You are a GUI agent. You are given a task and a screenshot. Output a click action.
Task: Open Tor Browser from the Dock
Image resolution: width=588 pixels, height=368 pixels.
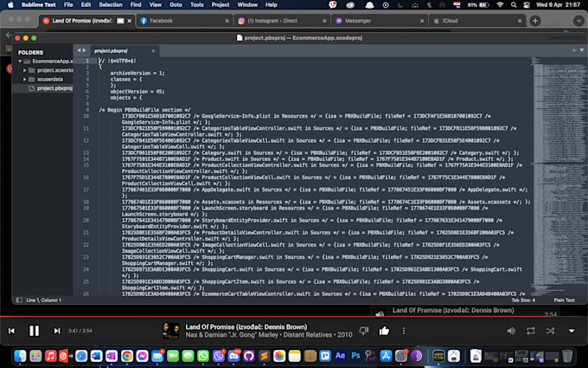pos(416,356)
